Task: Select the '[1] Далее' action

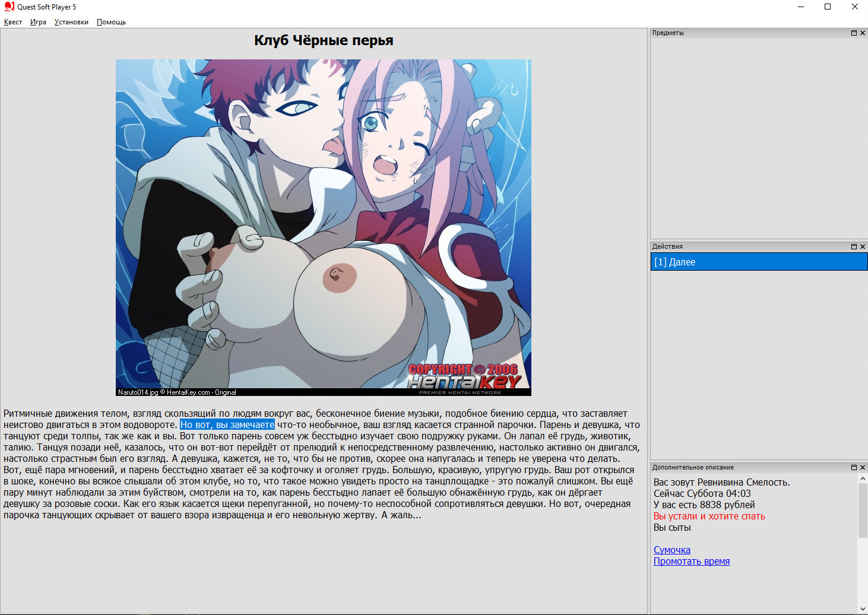Action: tap(759, 262)
